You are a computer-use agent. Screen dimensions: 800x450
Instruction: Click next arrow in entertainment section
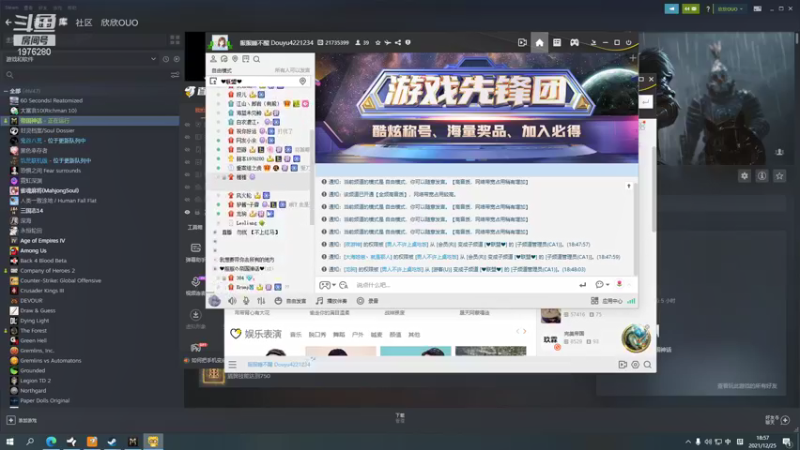pyautogui.click(x=524, y=332)
